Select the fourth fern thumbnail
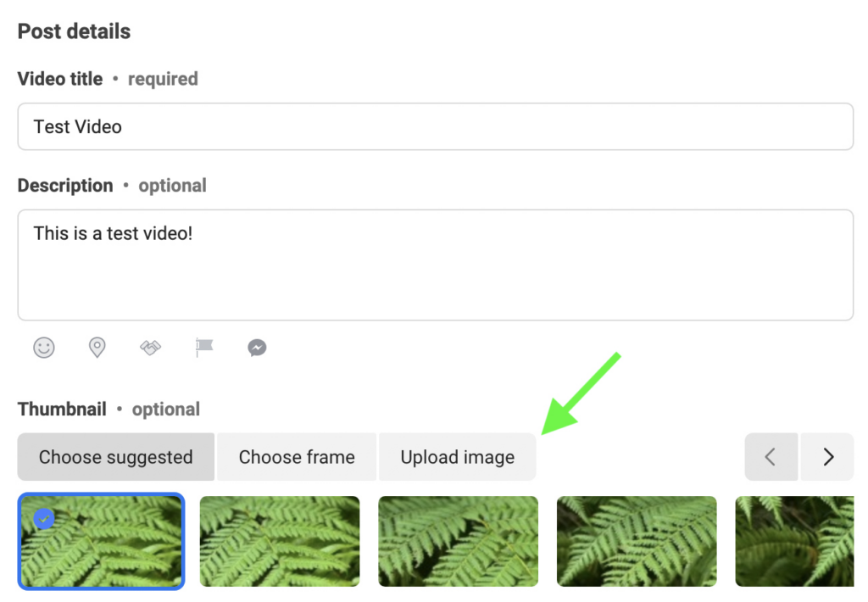868x602 pixels. (x=637, y=541)
